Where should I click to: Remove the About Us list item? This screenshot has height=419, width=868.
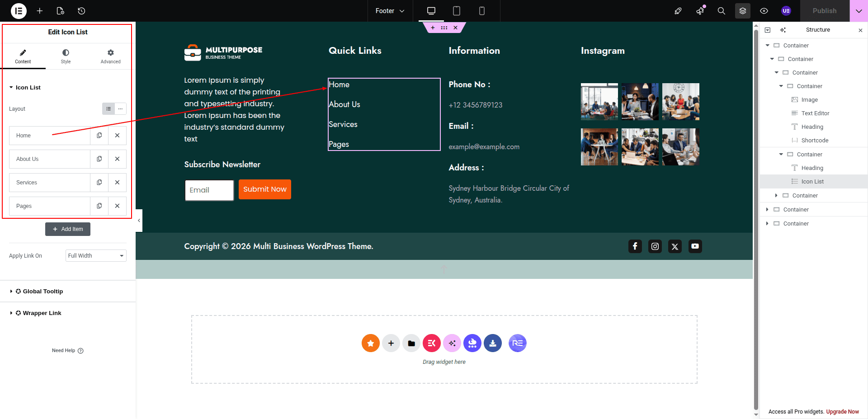(x=117, y=159)
